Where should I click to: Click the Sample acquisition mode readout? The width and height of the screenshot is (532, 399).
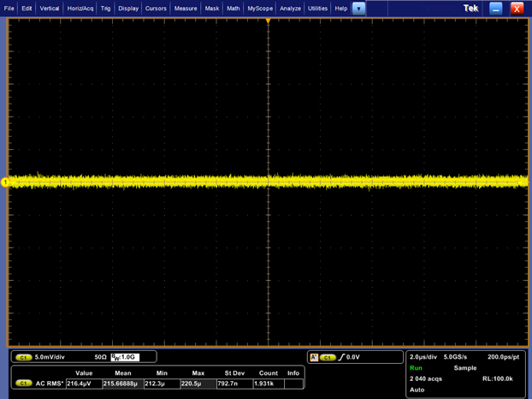pyautogui.click(x=465, y=368)
